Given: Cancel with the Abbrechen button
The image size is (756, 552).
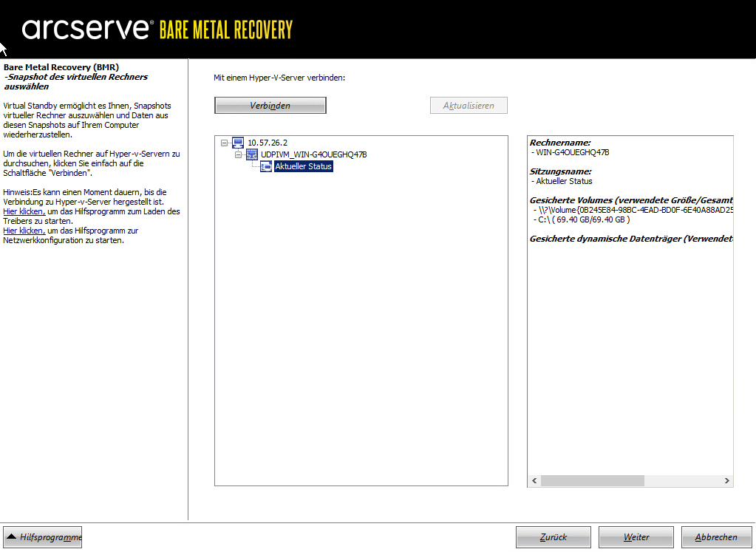Looking at the screenshot, I should click(717, 537).
